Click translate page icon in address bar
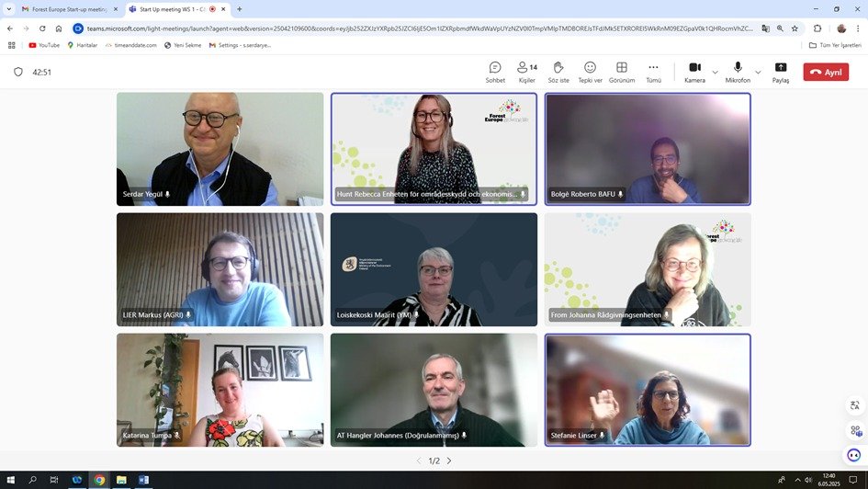This screenshot has width=868, height=489. pos(766,28)
